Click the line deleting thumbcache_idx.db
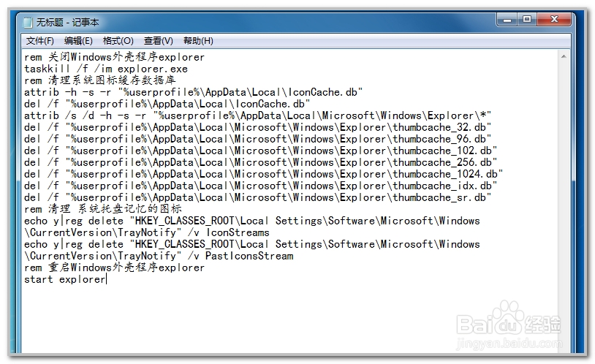 tap(261, 186)
